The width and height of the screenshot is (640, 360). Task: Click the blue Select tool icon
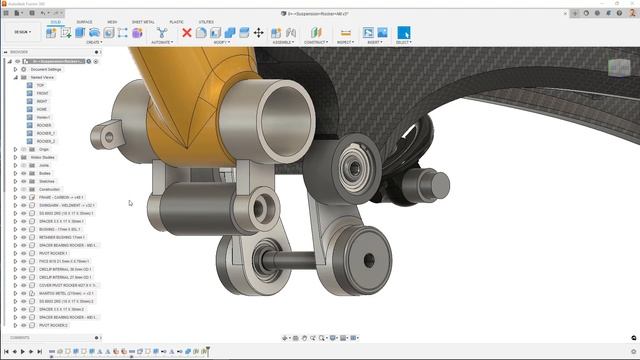coord(404,33)
